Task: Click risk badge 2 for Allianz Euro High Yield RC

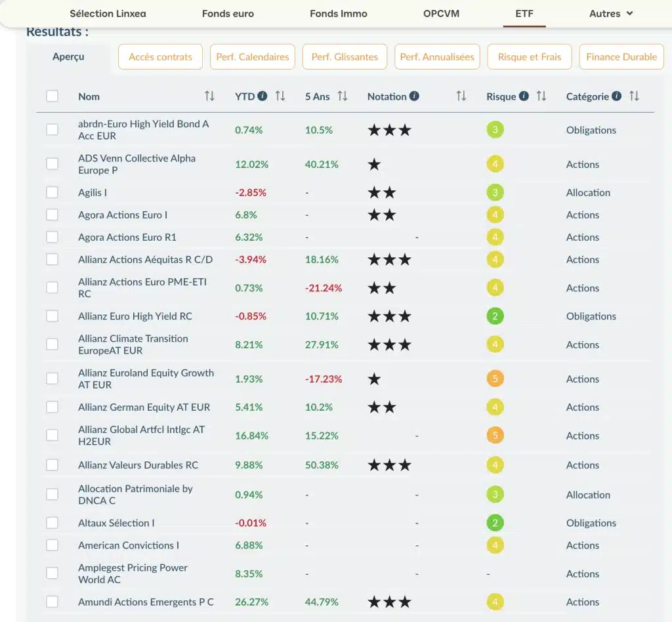Action: pyautogui.click(x=495, y=316)
